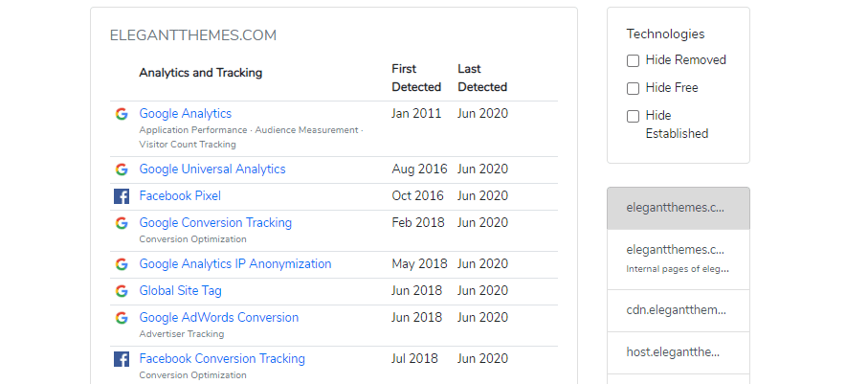Open the host.elegantthe... subdomain tab

coord(678,352)
